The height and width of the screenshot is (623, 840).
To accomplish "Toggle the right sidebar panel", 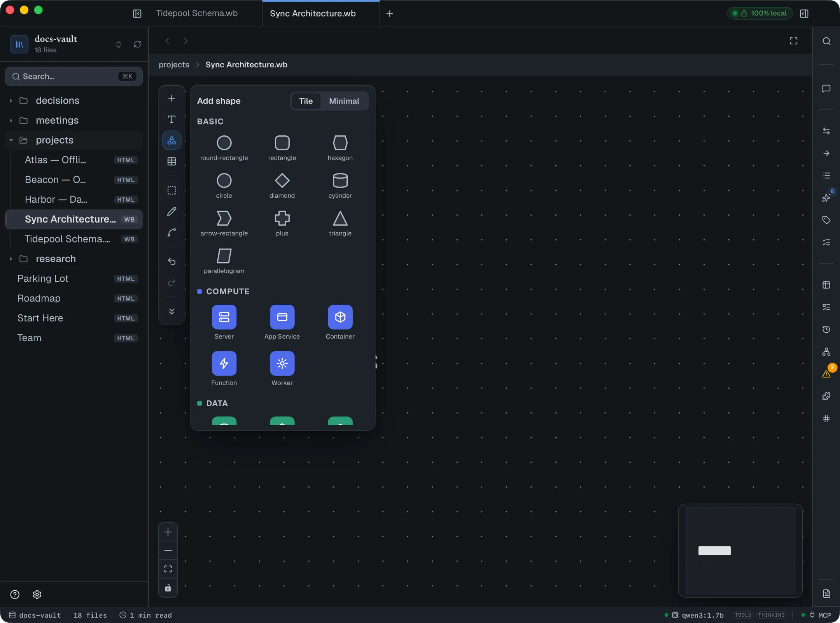I will pyautogui.click(x=804, y=14).
